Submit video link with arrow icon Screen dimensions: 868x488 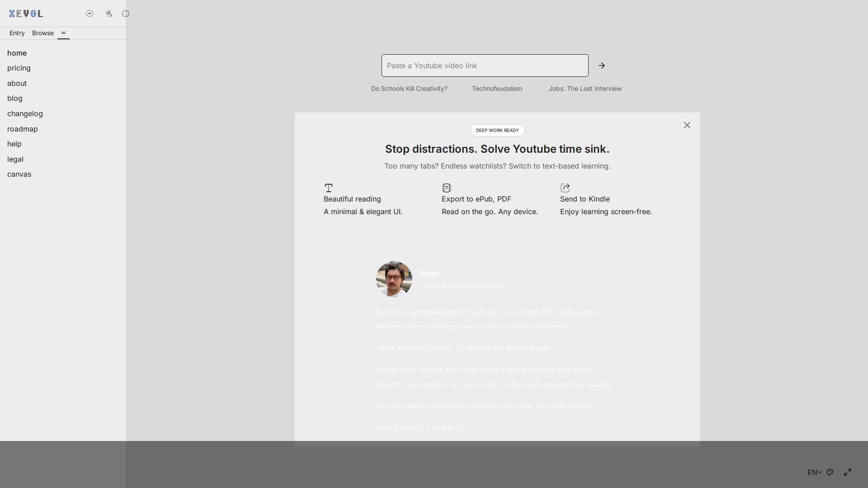click(x=602, y=66)
